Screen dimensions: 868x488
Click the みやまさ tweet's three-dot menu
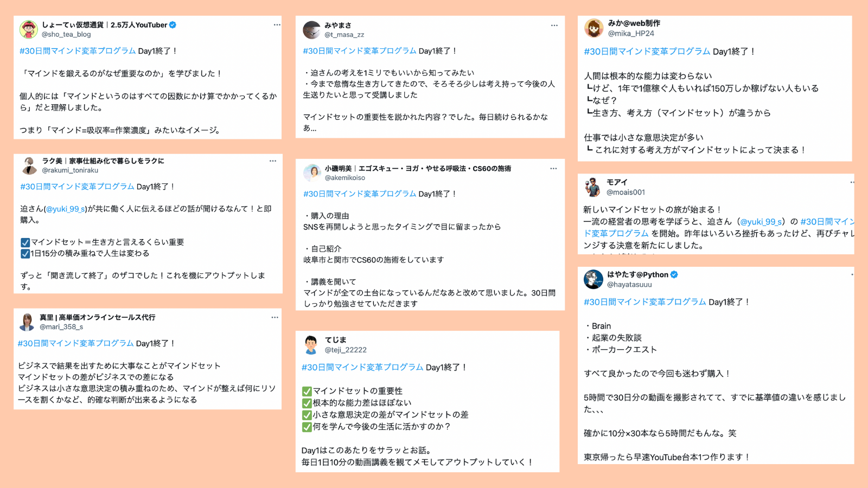pyautogui.click(x=554, y=25)
